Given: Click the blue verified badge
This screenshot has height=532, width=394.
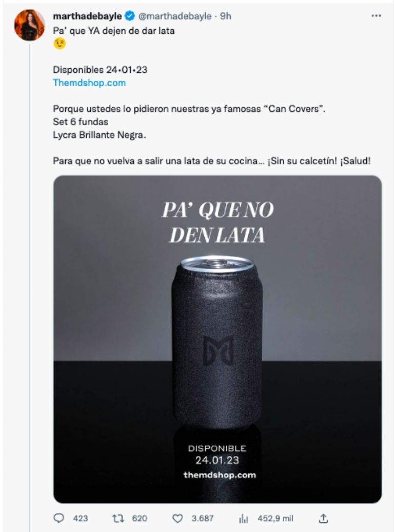Looking at the screenshot, I should tap(130, 16).
